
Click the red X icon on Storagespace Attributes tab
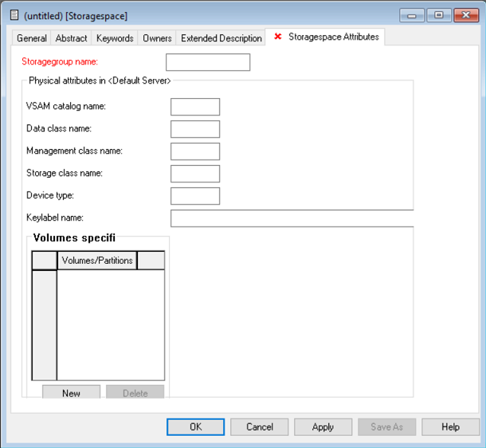(278, 37)
